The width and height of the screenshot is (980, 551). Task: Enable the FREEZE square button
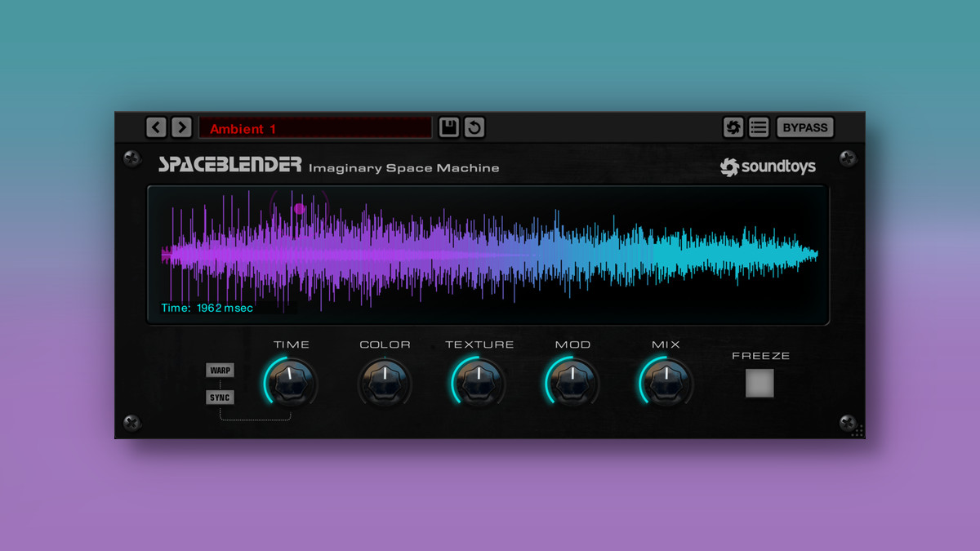pos(759,383)
